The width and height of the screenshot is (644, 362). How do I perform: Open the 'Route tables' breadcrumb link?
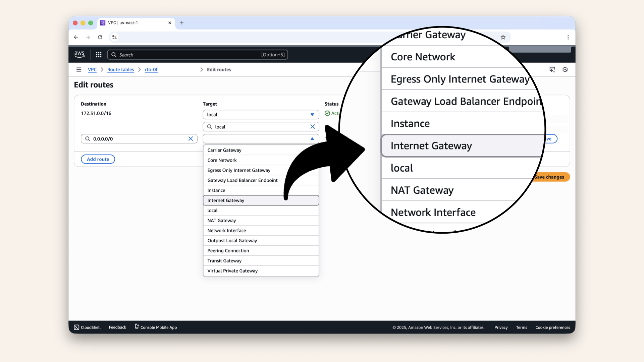click(x=120, y=69)
